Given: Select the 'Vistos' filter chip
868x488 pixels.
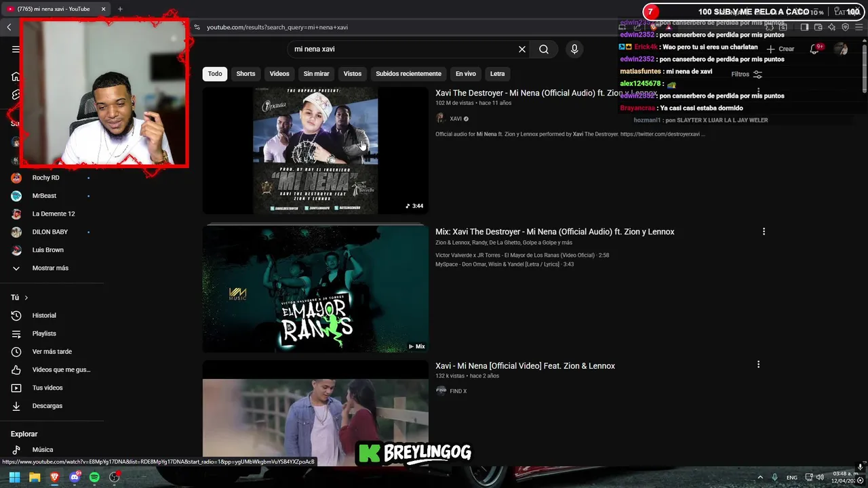Looking at the screenshot, I should point(353,74).
